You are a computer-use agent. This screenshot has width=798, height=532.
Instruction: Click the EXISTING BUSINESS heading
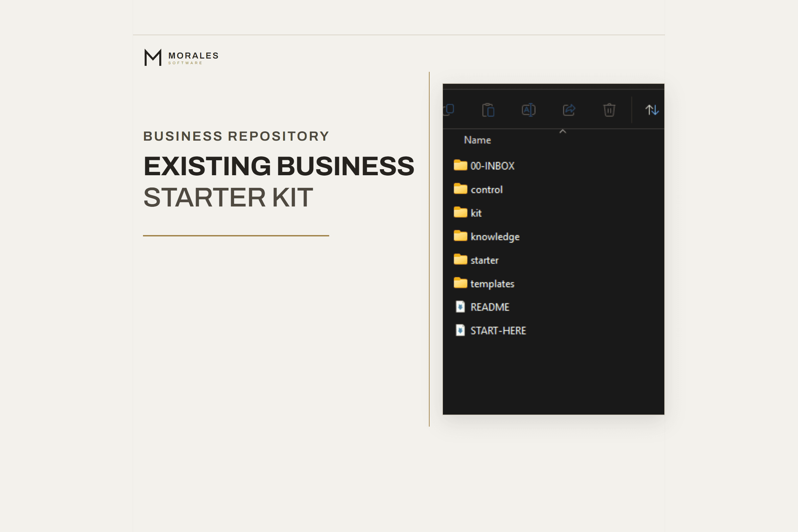[279, 166]
